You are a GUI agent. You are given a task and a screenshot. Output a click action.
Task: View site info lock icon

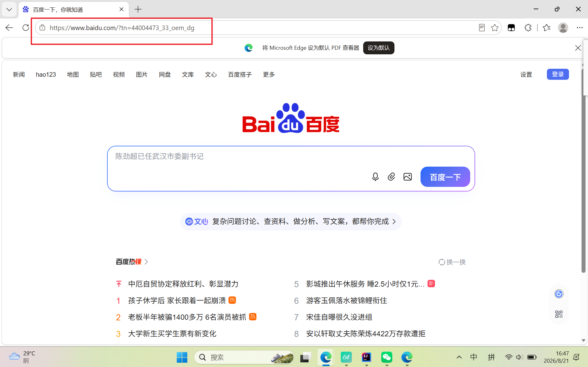tap(42, 28)
